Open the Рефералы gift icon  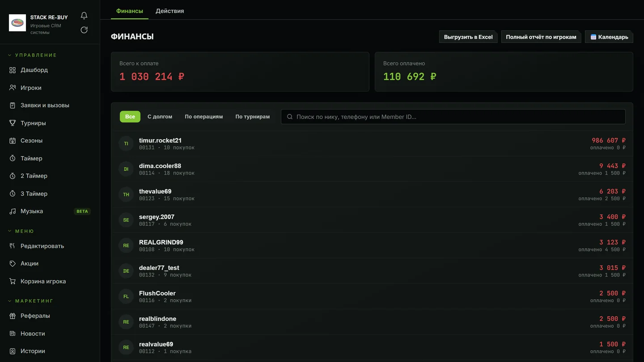(x=13, y=316)
